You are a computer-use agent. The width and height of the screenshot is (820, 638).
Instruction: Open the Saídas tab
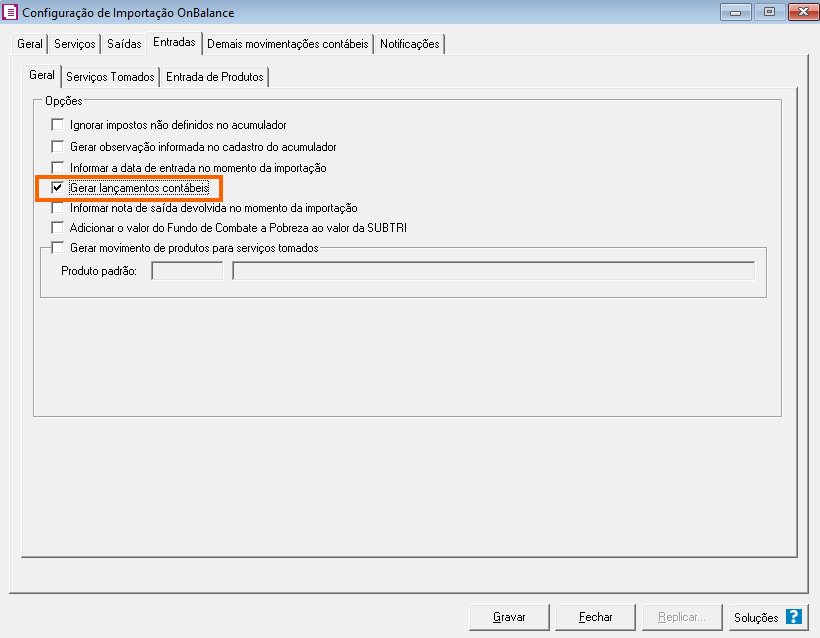124,44
